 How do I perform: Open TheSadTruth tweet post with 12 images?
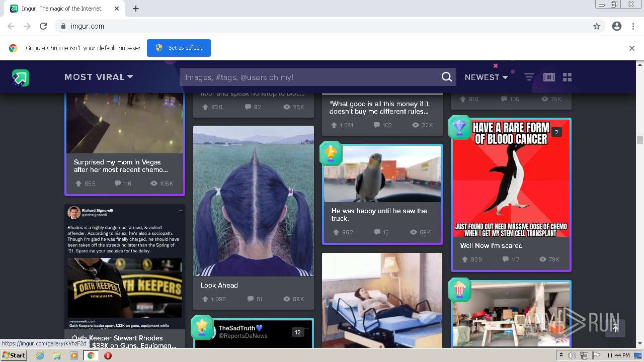[254, 333]
